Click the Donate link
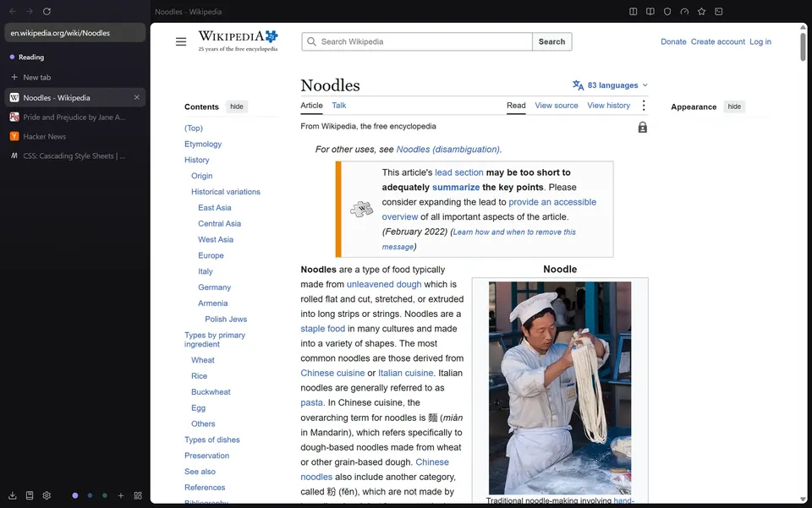Viewport: 812px width, 508px height. click(673, 41)
